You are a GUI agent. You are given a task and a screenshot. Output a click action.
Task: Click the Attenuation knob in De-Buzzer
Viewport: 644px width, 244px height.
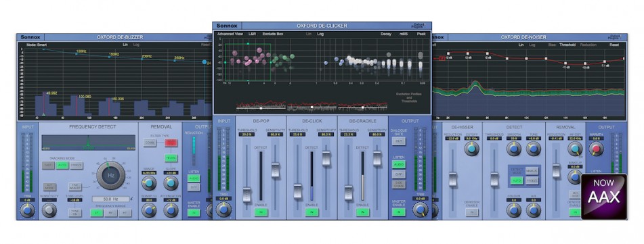pos(171,210)
